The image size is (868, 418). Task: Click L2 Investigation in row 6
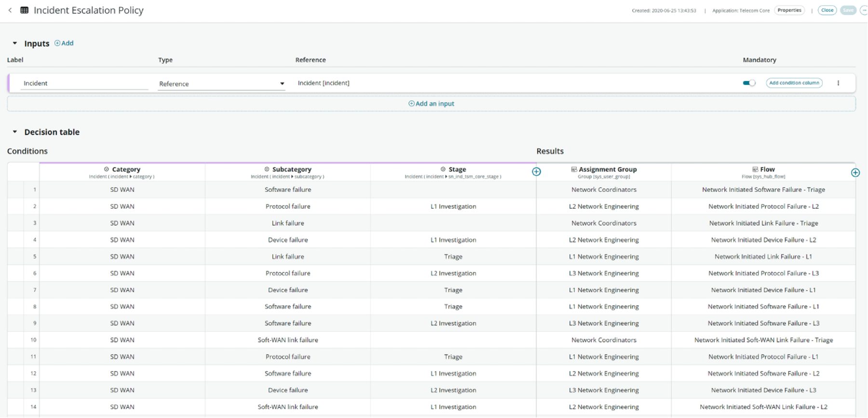point(453,273)
